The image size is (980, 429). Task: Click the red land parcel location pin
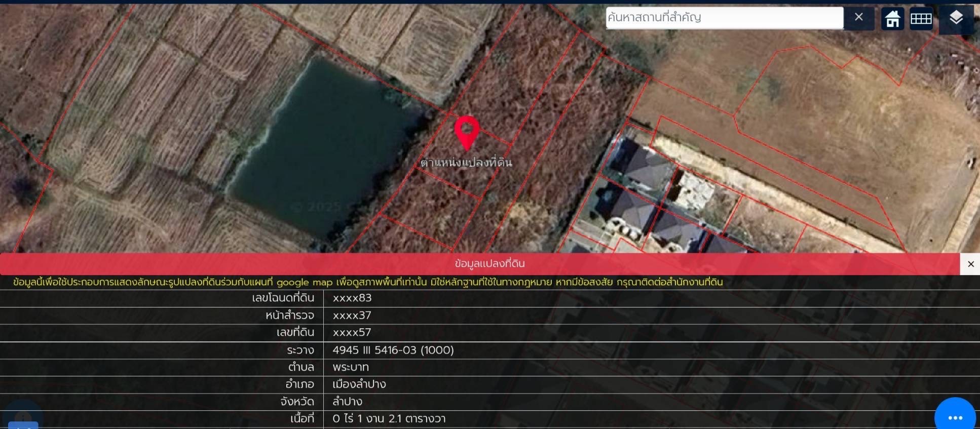467,131
